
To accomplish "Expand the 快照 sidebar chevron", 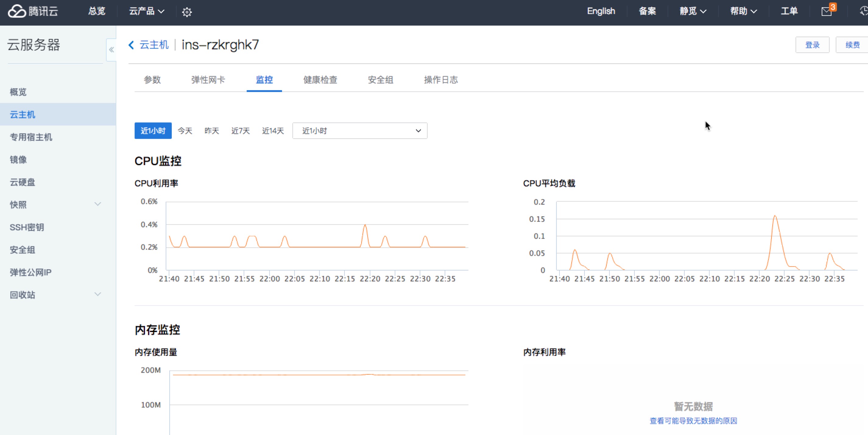I will pos(98,204).
